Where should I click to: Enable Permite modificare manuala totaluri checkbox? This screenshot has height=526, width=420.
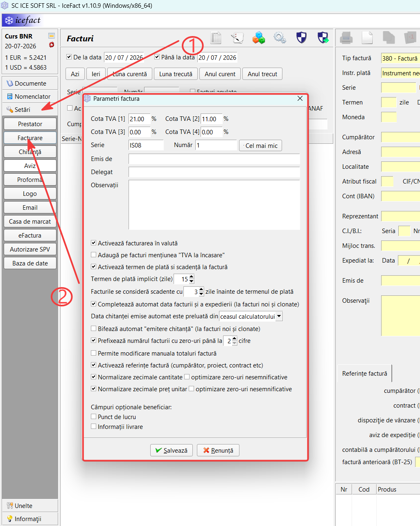coord(93,353)
